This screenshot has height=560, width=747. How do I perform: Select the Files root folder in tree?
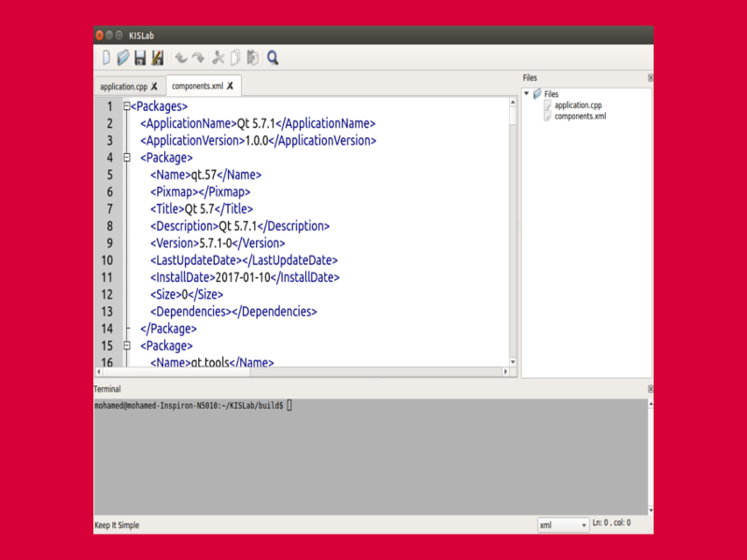click(551, 94)
